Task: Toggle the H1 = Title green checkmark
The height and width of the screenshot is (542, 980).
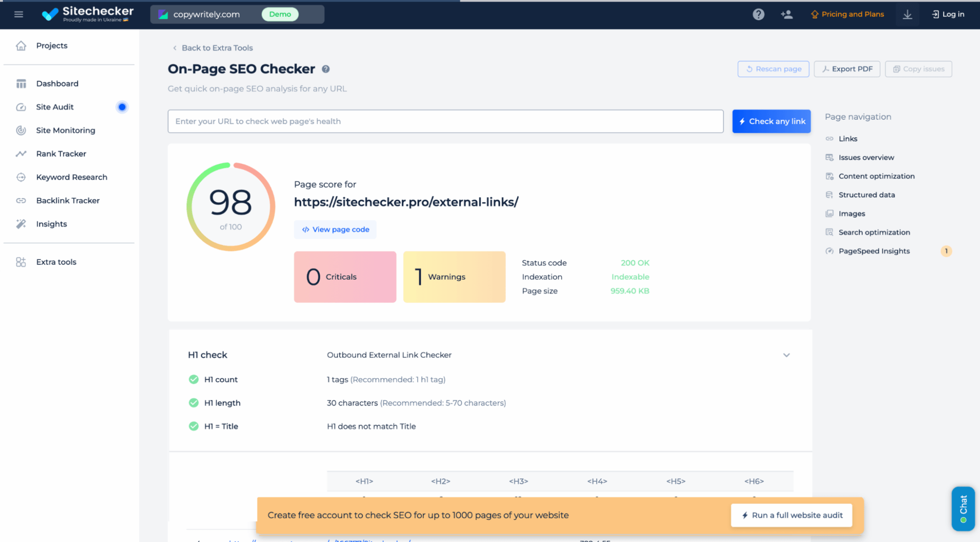Action: 194,426
